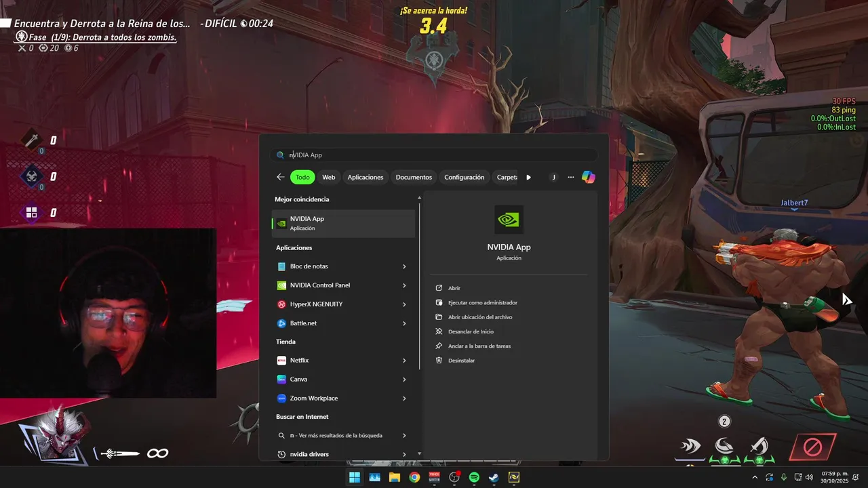
Task: Open File Explorer from taskbar
Action: [x=395, y=477]
